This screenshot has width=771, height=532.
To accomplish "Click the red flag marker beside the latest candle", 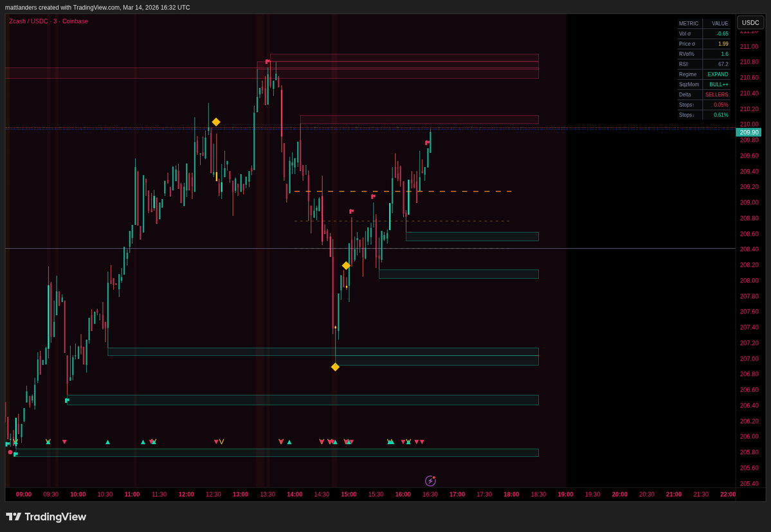I will [x=427, y=143].
